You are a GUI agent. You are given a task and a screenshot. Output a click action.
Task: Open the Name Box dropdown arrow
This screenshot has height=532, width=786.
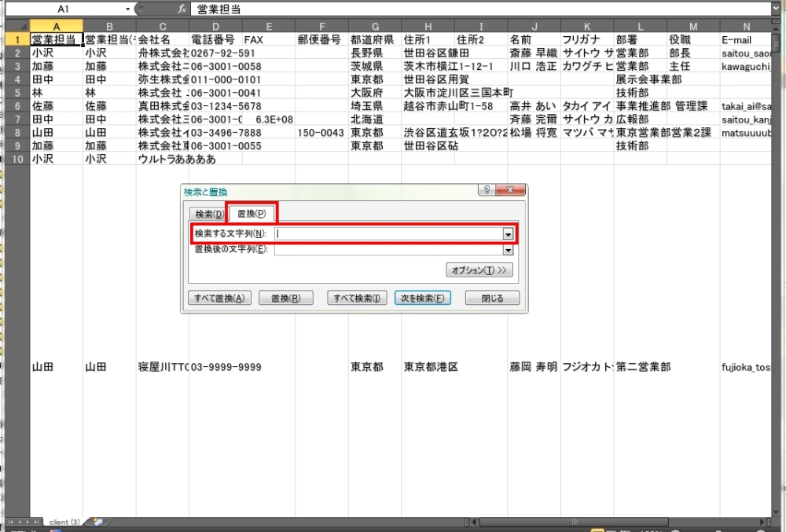(x=128, y=9)
